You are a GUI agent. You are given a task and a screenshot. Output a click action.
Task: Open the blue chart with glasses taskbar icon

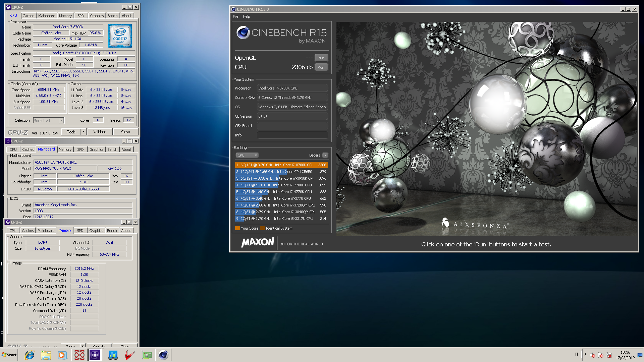point(113,355)
